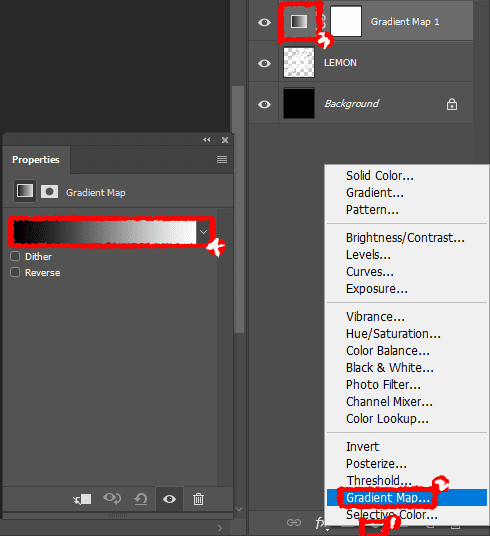Image resolution: width=490 pixels, height=536 pixels.
Task: Enable the Reverse checkbox
Action: click(x=15, y=272)
